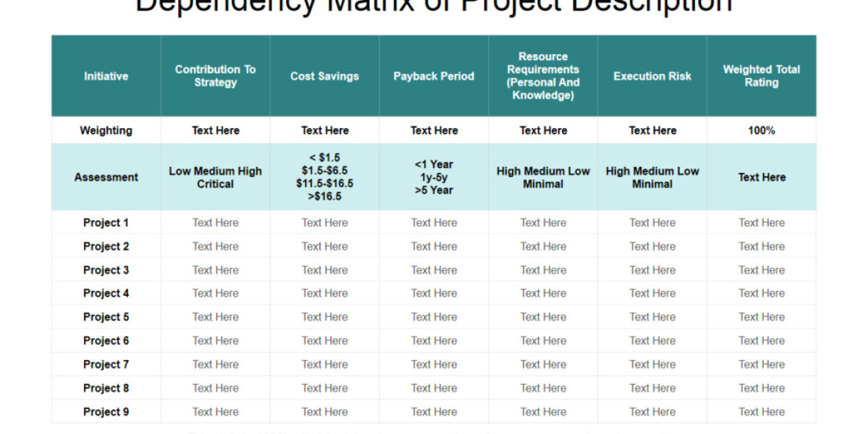
Task: Click Project 2 Weighted Total Rating cell
Action: click(762, 246)
